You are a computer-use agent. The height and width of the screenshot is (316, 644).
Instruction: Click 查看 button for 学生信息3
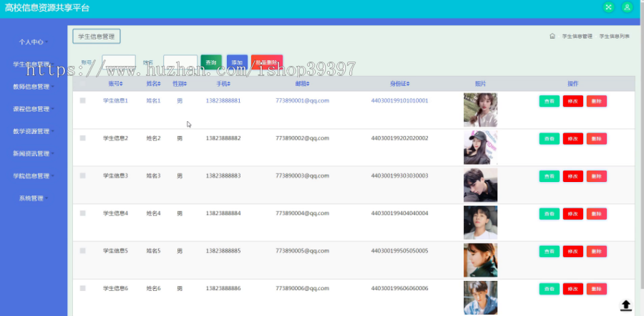click(549, 176)
